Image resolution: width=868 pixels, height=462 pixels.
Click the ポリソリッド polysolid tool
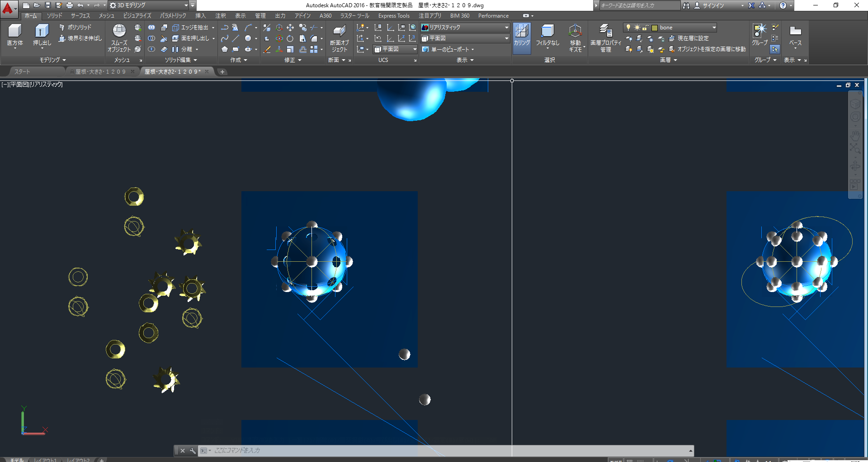(75, 28)
